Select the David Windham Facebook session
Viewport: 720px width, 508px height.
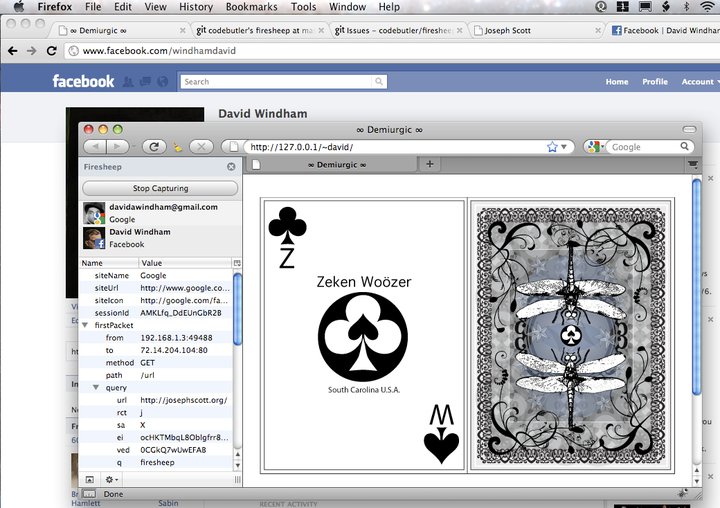161,238
